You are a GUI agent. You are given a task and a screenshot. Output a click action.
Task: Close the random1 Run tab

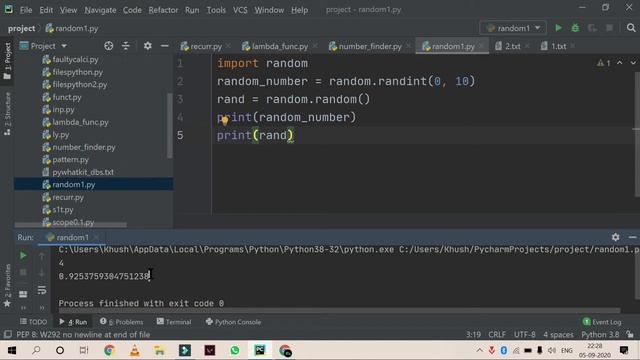(x=96, y=237)
